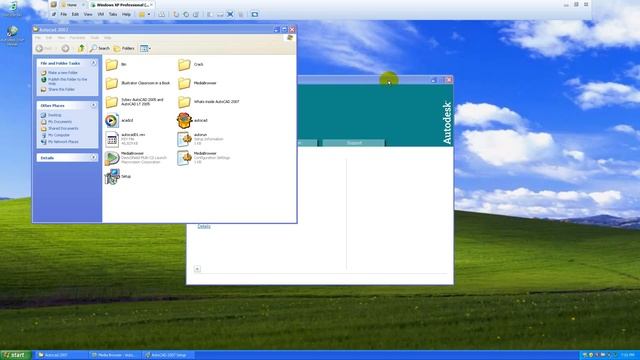Click the Windows XP Start button
Screen dimensions: 640x360
pos(16,355)
